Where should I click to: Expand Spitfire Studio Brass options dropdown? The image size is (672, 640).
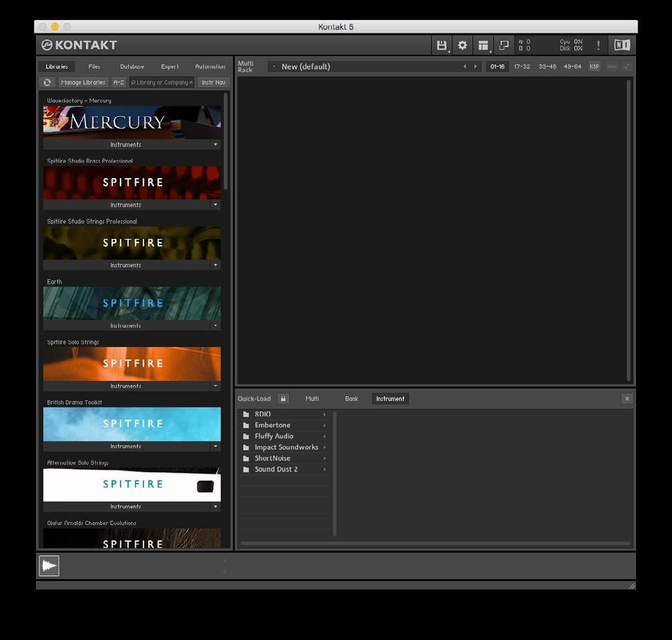point(215,205)
